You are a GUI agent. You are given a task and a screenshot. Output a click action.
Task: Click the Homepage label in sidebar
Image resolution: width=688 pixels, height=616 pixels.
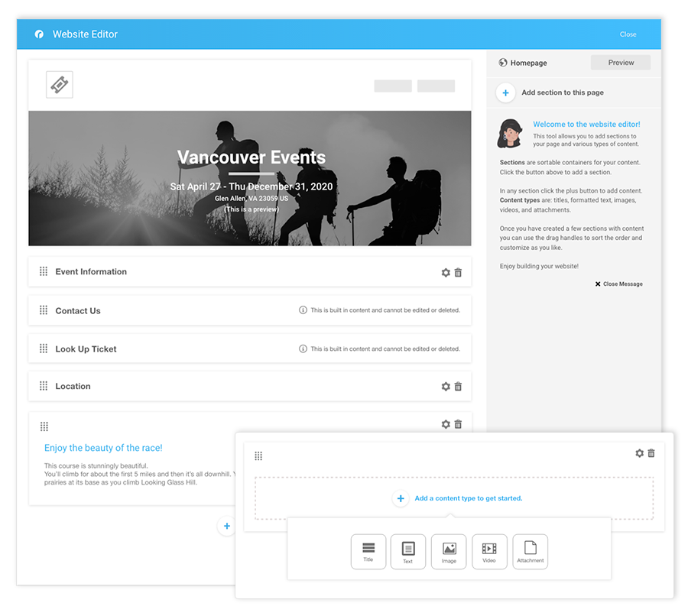(x=528, y=63)
